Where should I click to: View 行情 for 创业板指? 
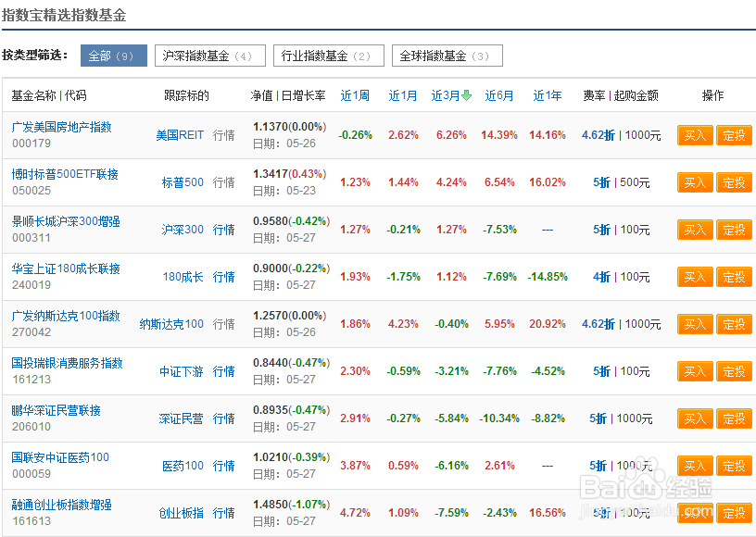click(223, 513)
